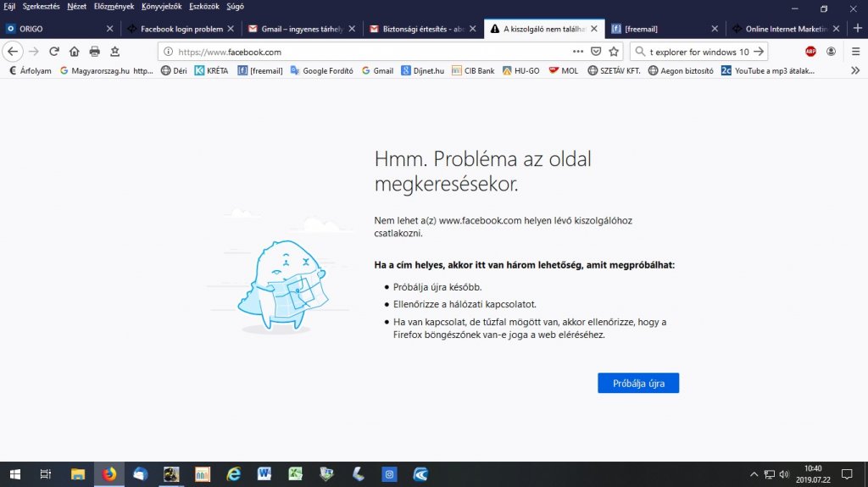
Task: Open KRÉTA bookmark
Action: pos(211,71)
